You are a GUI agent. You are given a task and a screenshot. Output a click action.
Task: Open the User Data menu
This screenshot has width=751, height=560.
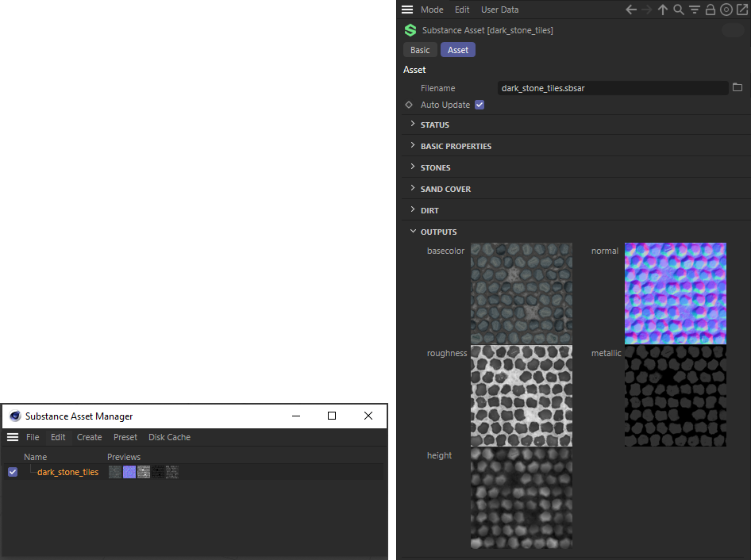click(499, 10)
